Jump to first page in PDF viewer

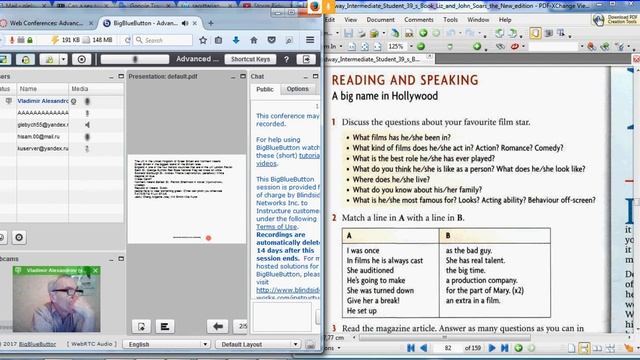tap(411, 348)
